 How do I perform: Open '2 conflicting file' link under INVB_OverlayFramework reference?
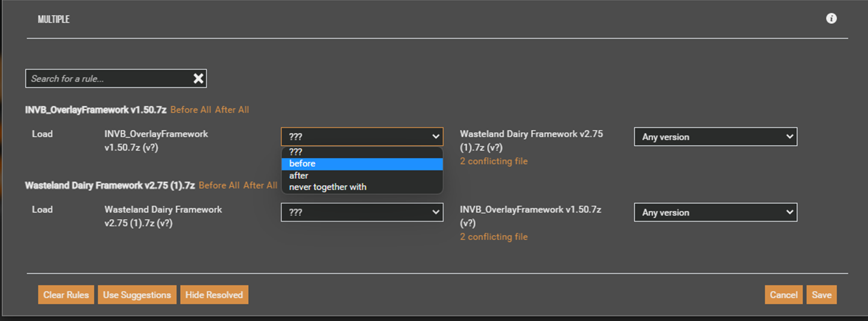tap(494, 237)
